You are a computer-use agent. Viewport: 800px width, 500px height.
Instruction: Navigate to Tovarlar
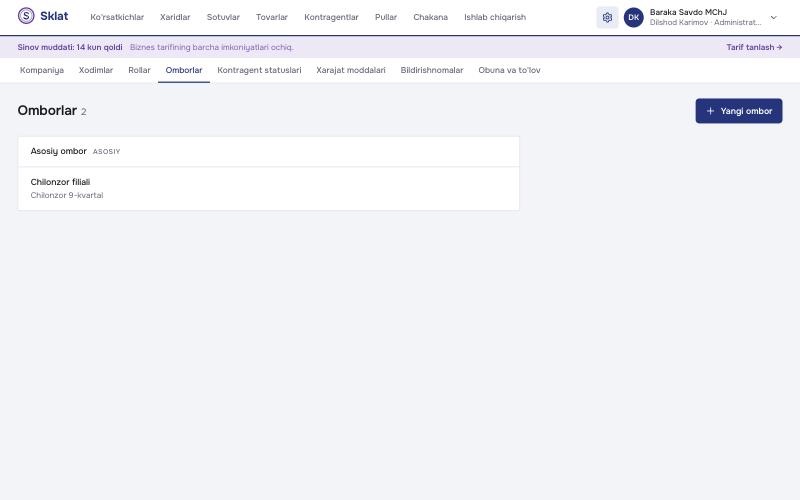click(271, 17)
